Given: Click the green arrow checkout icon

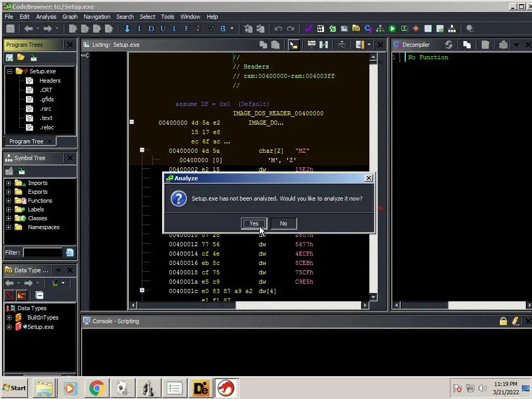Looking at the screenshot, I should [332, 29].
